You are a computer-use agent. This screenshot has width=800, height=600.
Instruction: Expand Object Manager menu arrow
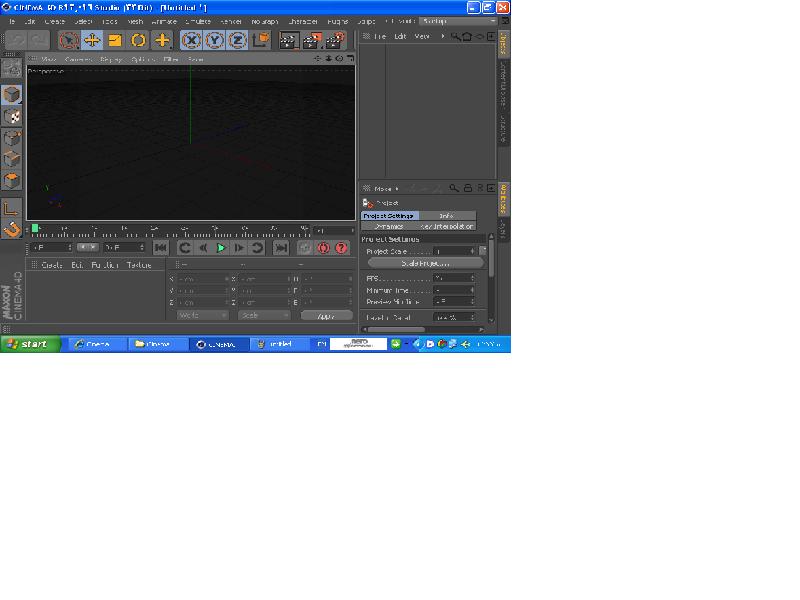point(442,36)
